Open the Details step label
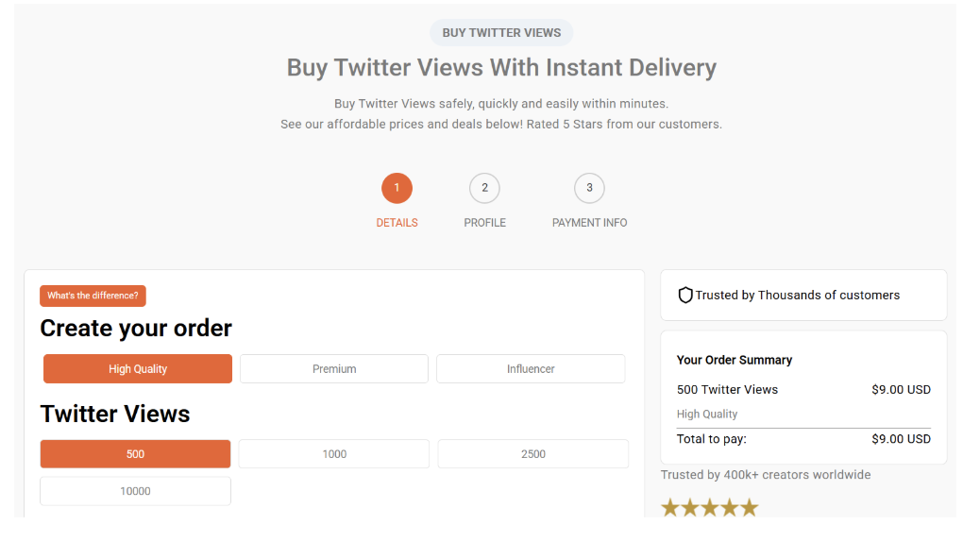Viewport: 980px width, 542px height. click(x=397, y=223)
